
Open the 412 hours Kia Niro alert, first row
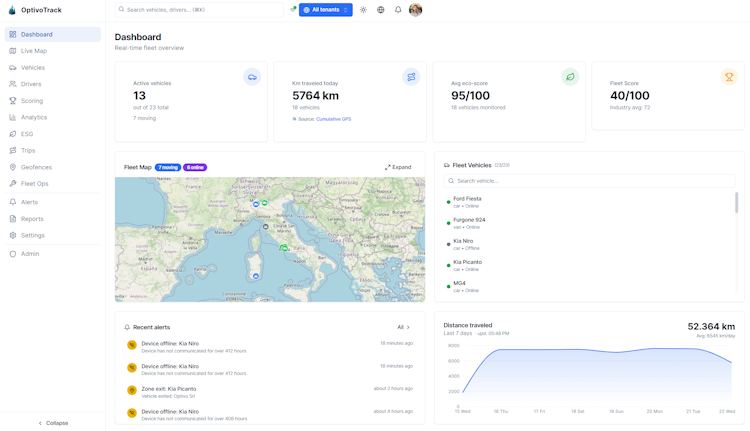coord(270,347)
